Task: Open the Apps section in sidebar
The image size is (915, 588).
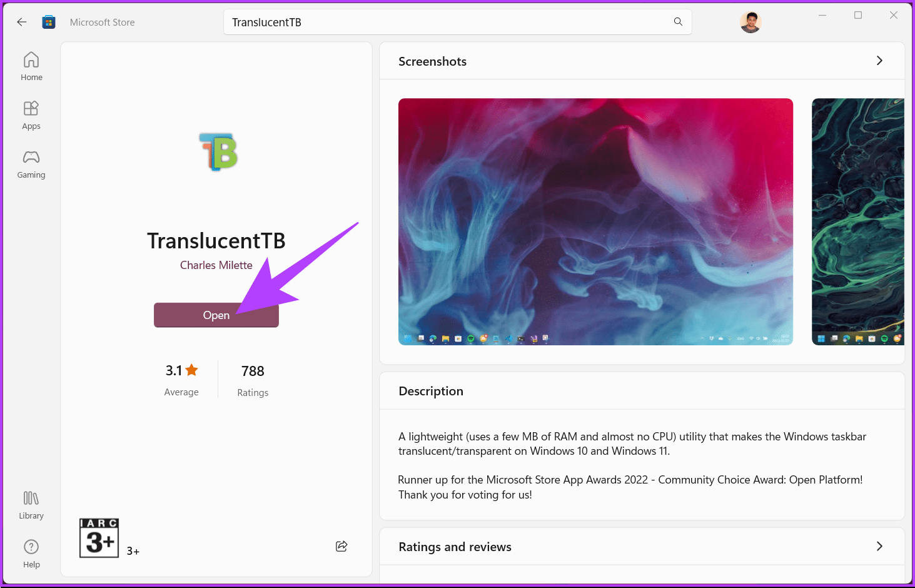Action: coord(31,115)
